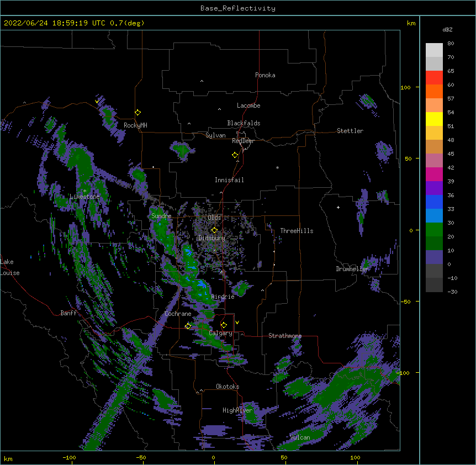The image size is (476, 465).
Task: Click the RedDeer city label
Action: point(243,141)
